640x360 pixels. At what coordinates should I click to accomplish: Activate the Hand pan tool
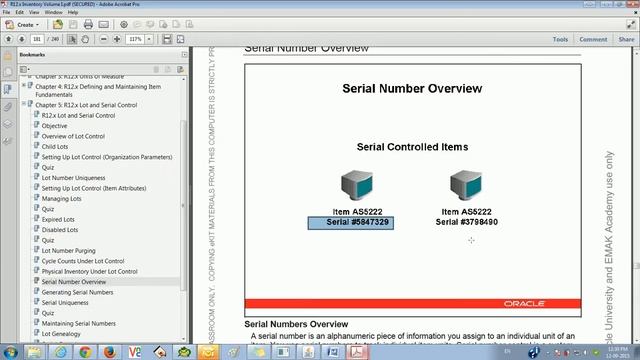(85, 39)
